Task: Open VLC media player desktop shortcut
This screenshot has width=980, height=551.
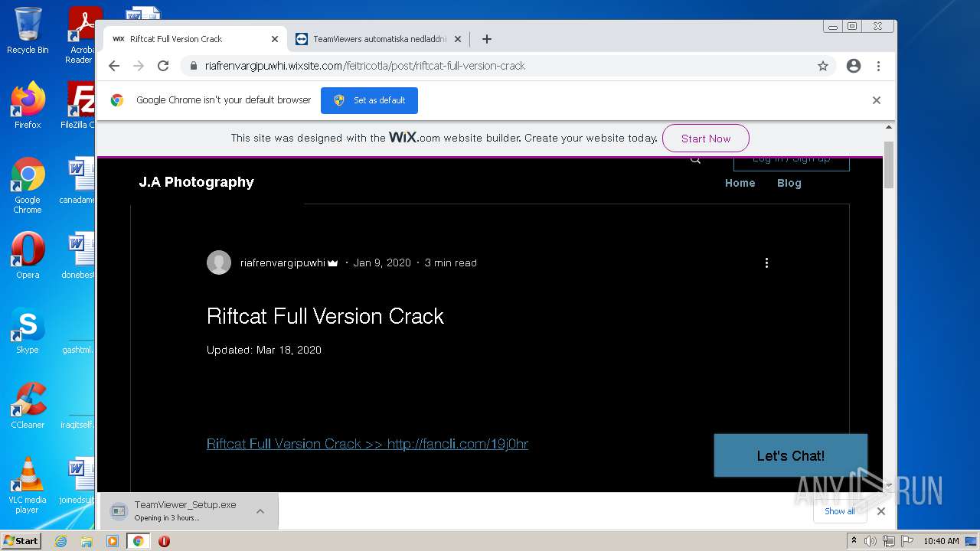Action: (x=28, y=485)
